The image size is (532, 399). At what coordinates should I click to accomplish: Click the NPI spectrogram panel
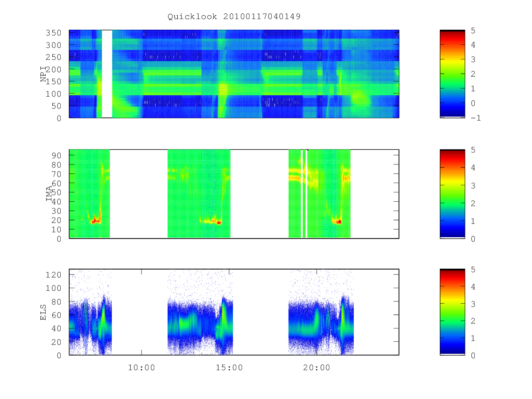[234, 74]
